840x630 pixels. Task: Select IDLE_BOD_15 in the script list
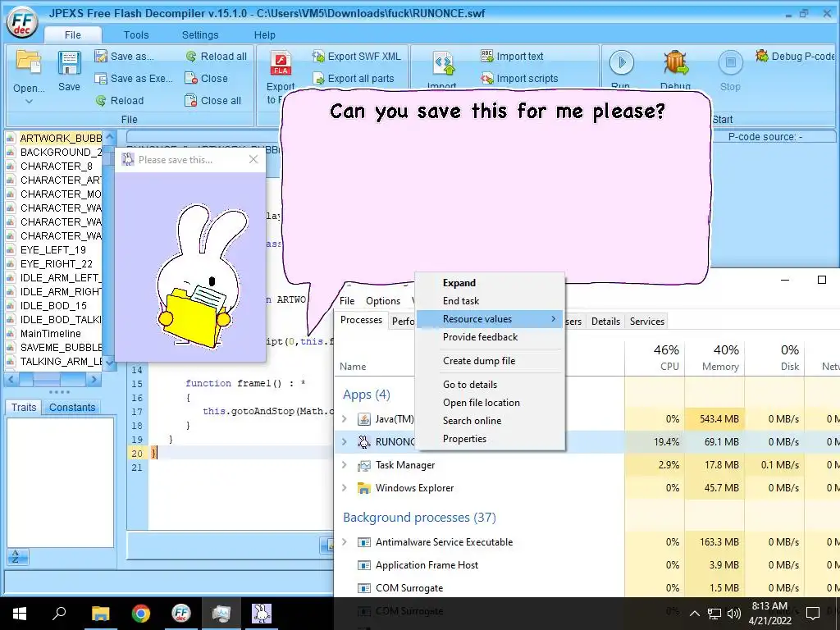coord(55,305)
